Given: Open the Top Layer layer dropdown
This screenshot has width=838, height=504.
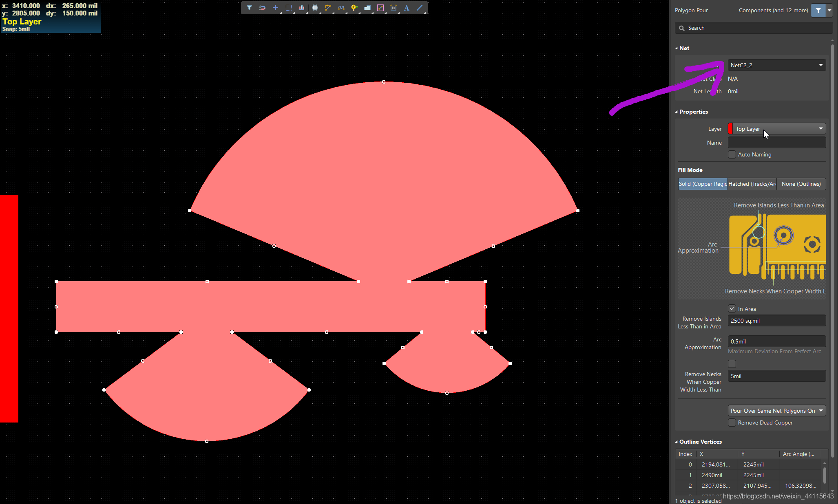Looking at the screenshot, I should pyautogui.click(x=776, y=129).
